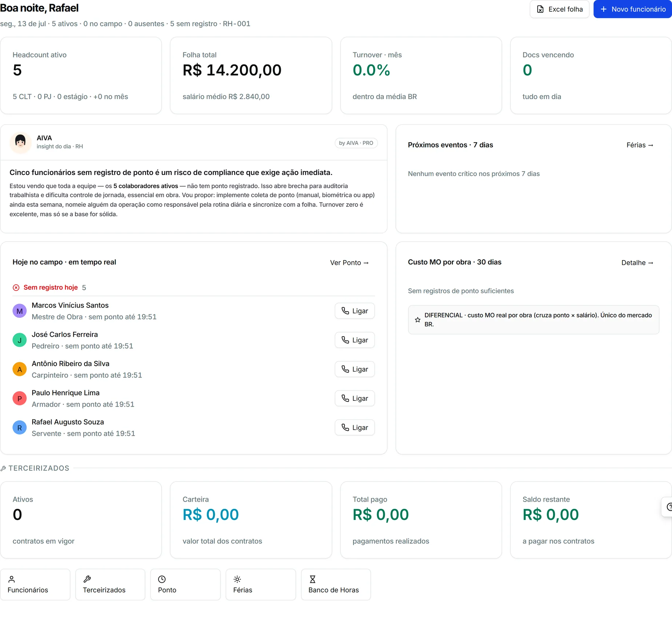Click the purple M avatar of Marcos
Screen dimensions: 672x620
click(x=20, y=311)
